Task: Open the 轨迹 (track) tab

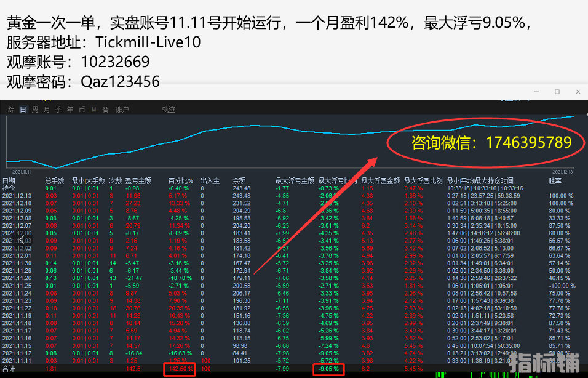Action: pyautogui.click(x=169, y=110)
